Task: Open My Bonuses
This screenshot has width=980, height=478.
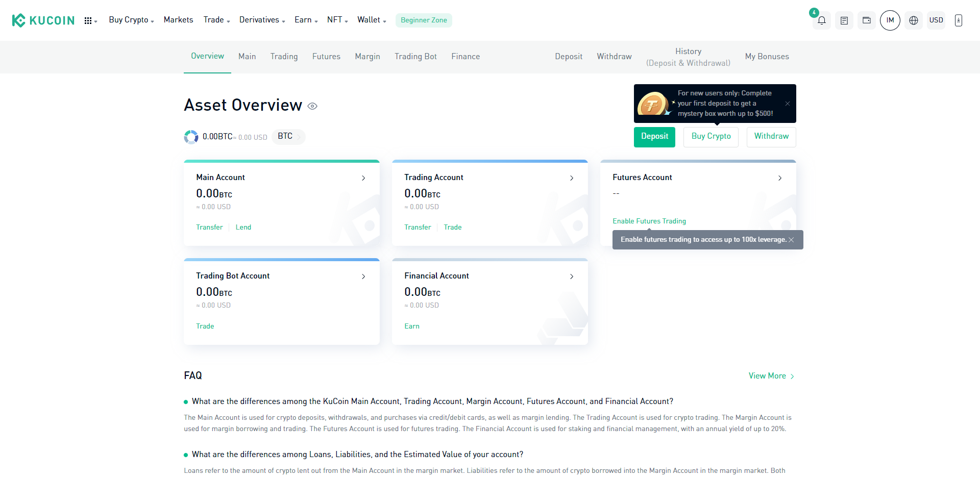Action: click(767, 57)
